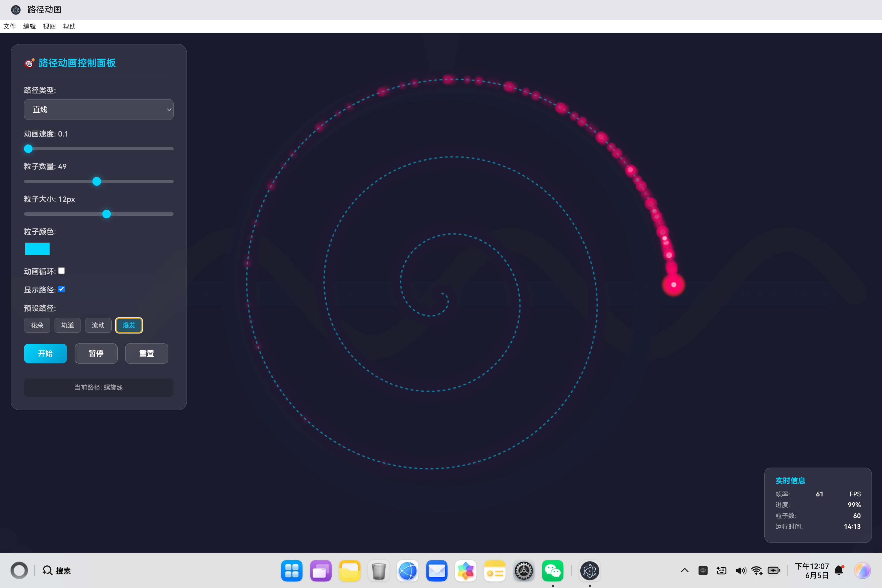
Task: Open the yellow notes app icon
Action: (x=495, y=571)
